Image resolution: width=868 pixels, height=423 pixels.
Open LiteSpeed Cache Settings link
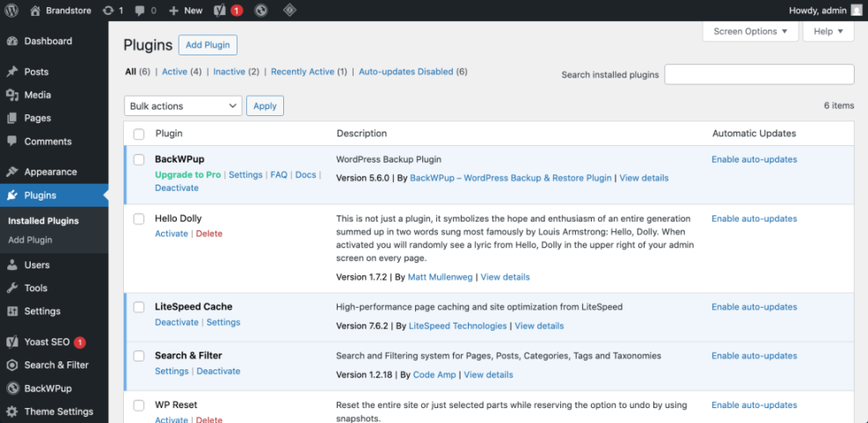pos(223,322)
